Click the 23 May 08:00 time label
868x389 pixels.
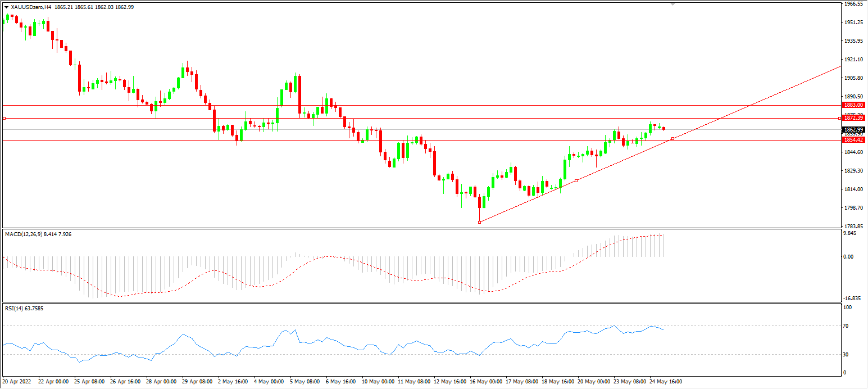pyautogui.click(x=629, y=381)
